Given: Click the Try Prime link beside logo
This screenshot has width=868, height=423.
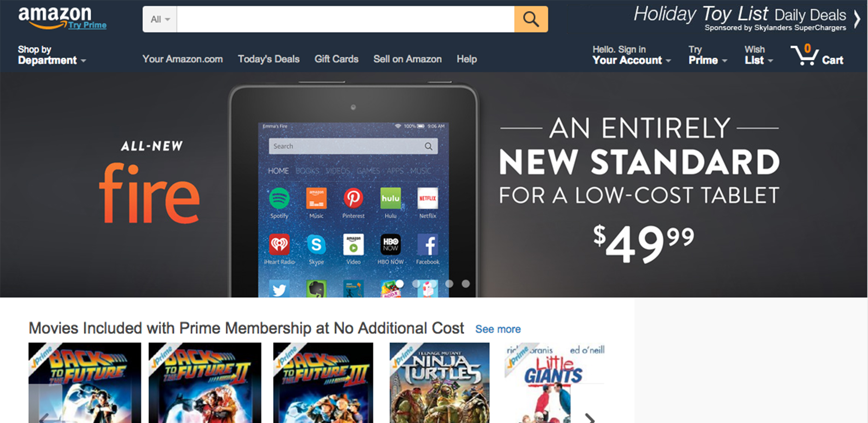Looking at the screenshot, I should click(x=87, y=25).
